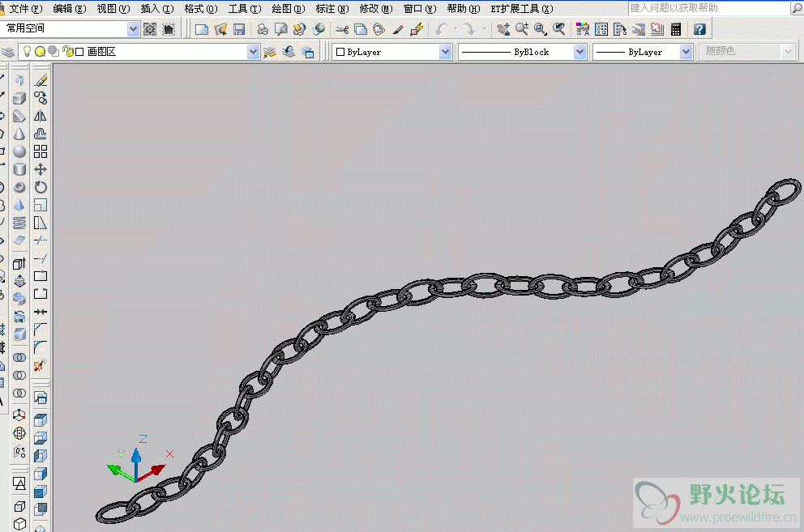Image resolution: width=804 pixels, height=532 pixels.
Task: Open the redo history dropdown arrow
Action: tap(484, 29)
